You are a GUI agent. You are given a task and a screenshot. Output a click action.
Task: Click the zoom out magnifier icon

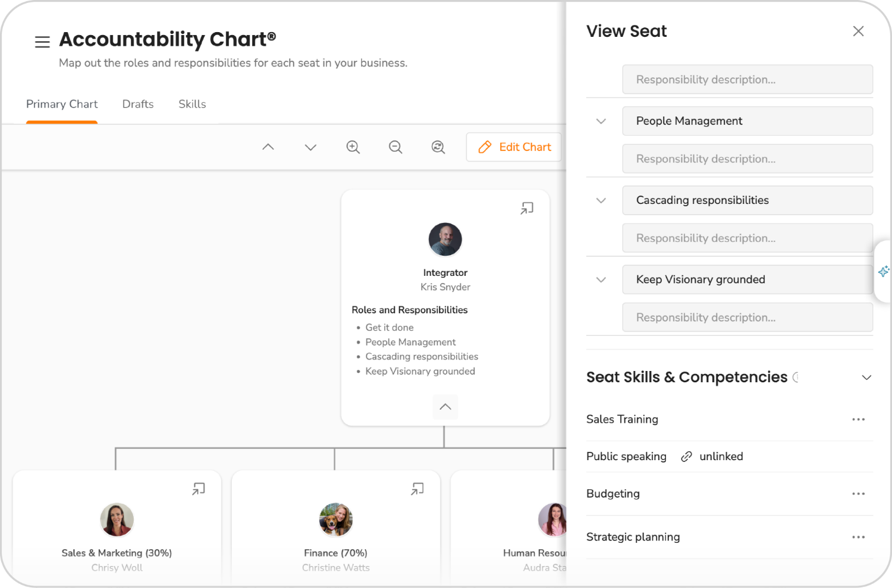tap(395, 147)
